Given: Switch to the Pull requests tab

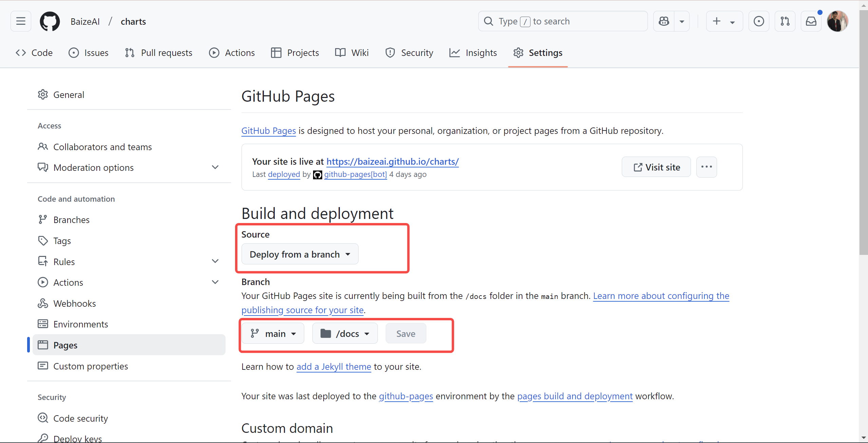Looking at the screenshot, I should pyautogui.click(x=158, y=53).
